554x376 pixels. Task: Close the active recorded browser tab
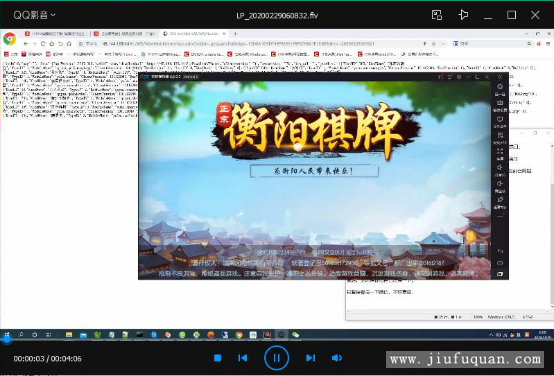click(x=224, y=34)
